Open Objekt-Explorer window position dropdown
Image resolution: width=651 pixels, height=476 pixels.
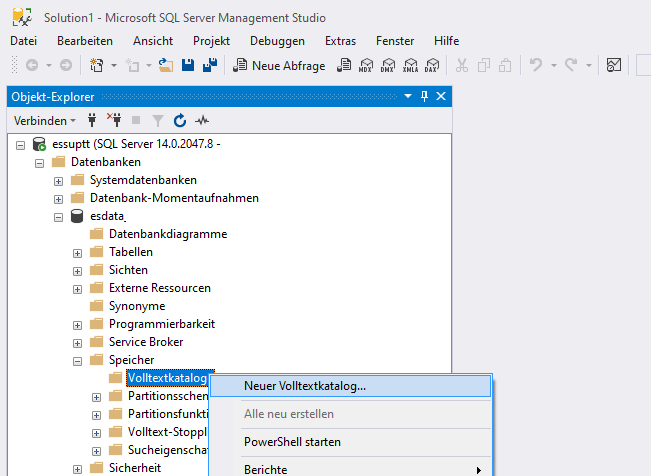(408, 96)
